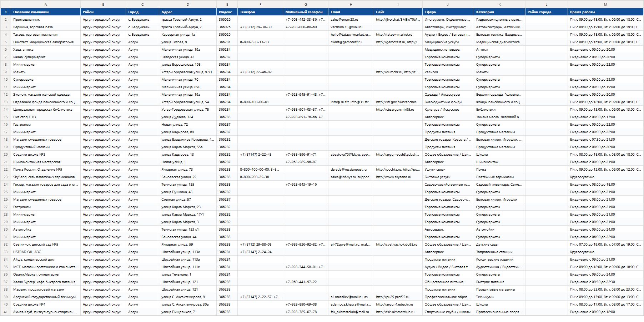Click mobile number '+7–928–943–19–16'

tap(306, 184)
